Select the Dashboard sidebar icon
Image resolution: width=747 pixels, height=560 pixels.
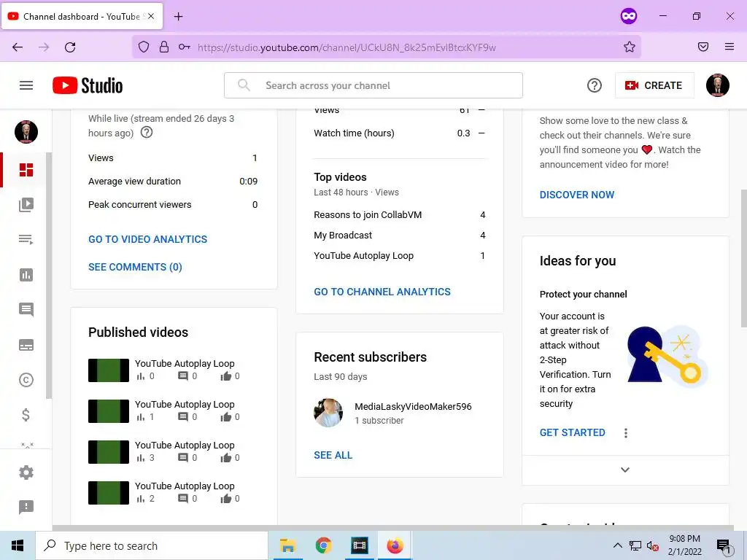[26, 170]
